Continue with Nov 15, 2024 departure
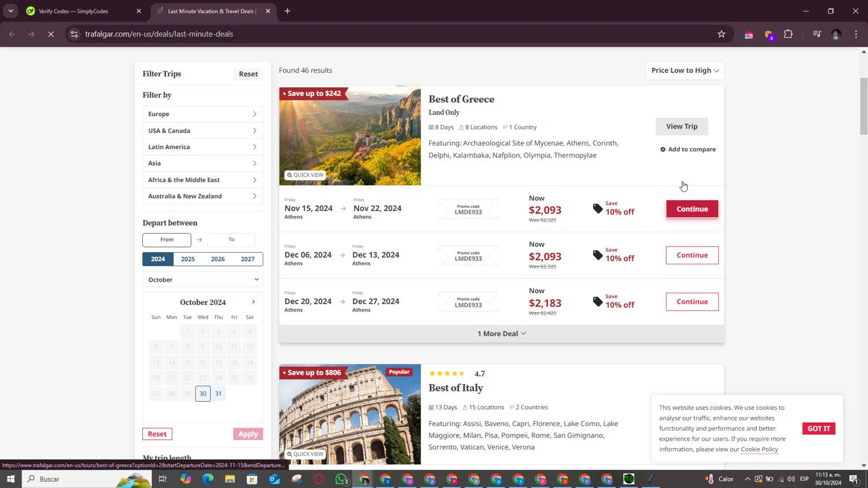Viewport: 868px width, 488px height. coord(692,209)
